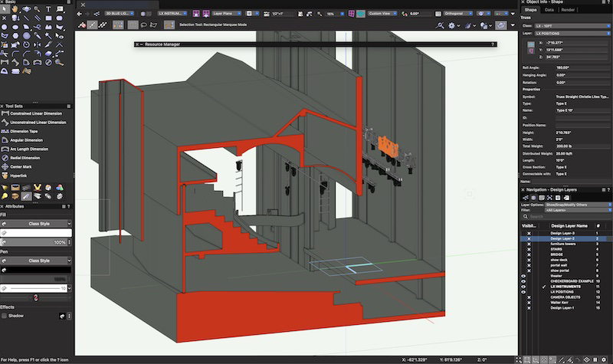Switch to the Render tab
This screenshot has height=364, width=613.
(568, 10)
